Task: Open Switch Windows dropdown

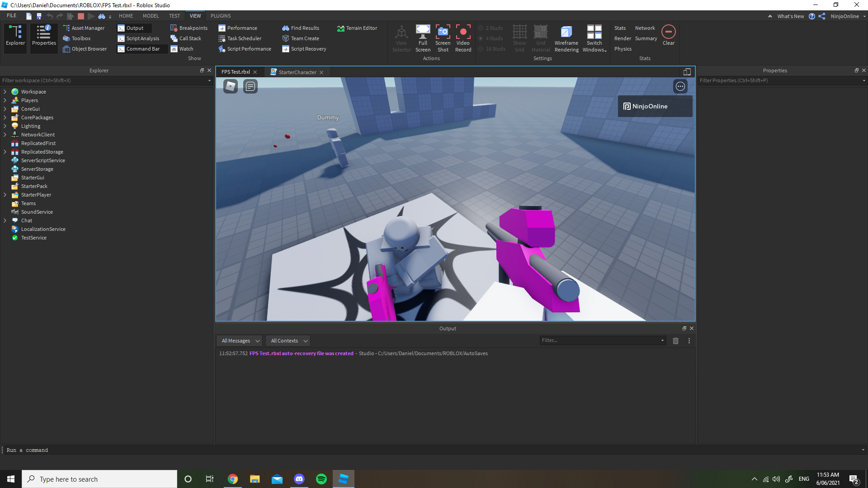Action: point(594,38)
